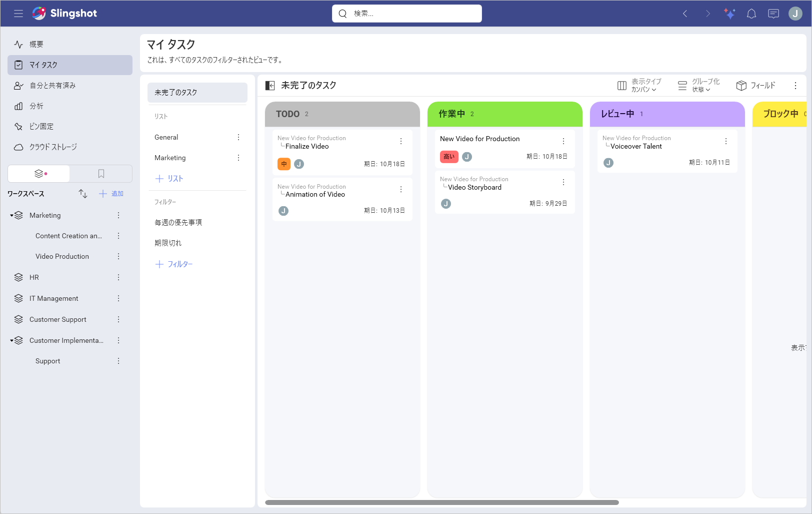The height and width of the screenshot is (514, 812).
Task: Click the + リスト button
Action: (x=169, y=178)
